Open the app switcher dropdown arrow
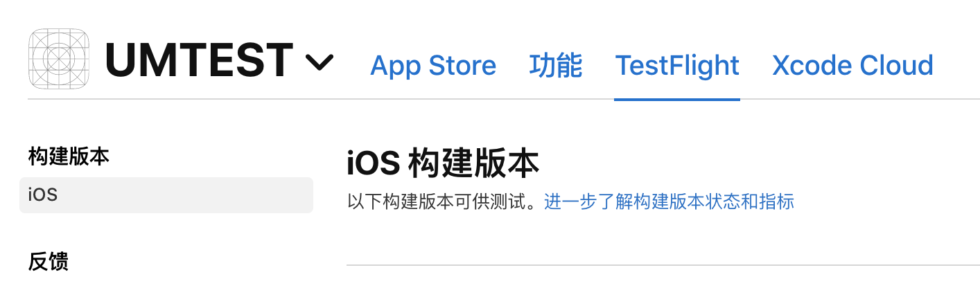Viewport: 980px width, 288px height. 320,63
